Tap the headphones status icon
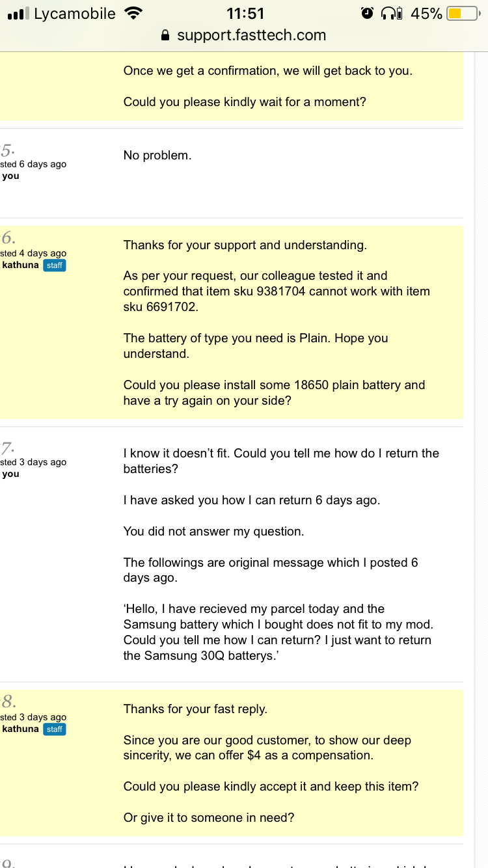Image resolution: width=488 pixels, height=868 pixels. click(x=391, y=14)
